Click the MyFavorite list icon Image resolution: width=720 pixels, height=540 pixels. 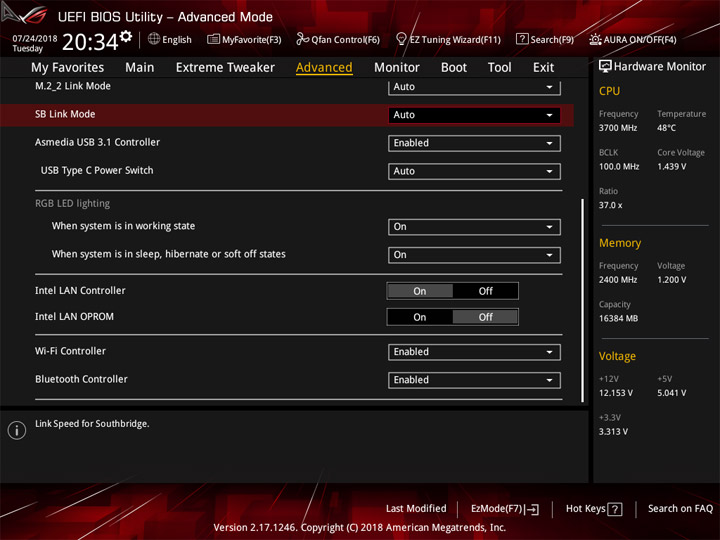point(213,39)
